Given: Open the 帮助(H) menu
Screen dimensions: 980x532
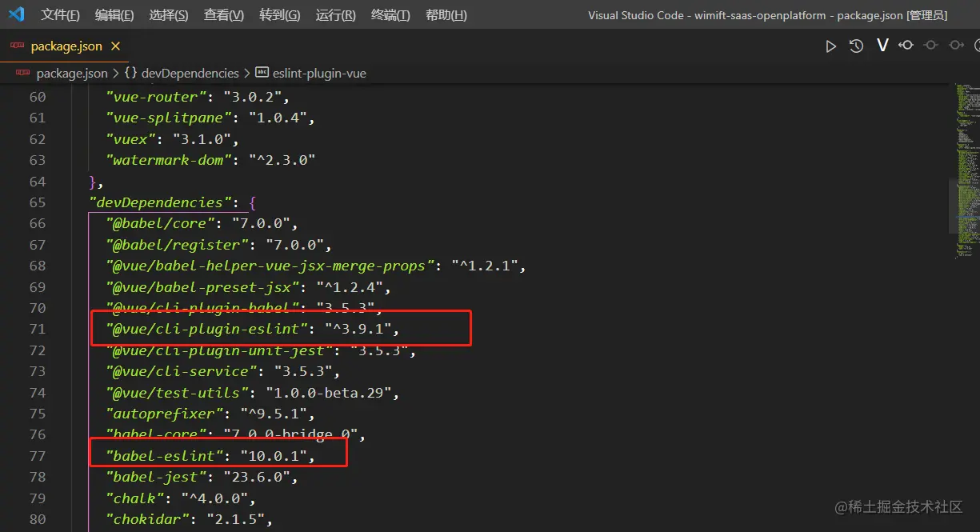Looking at the screenshot, I should pyautogui.click(x=446, y=15).
